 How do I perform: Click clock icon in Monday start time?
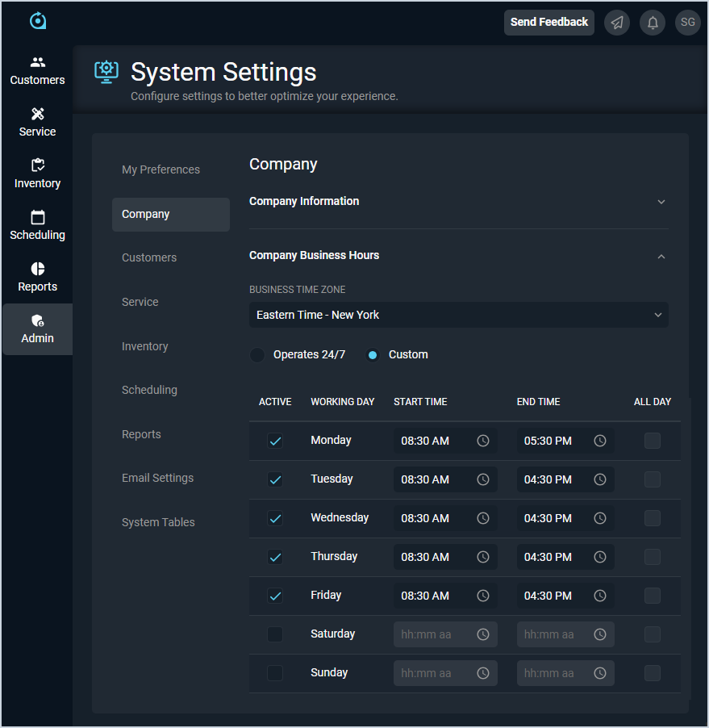click(483, 441)
